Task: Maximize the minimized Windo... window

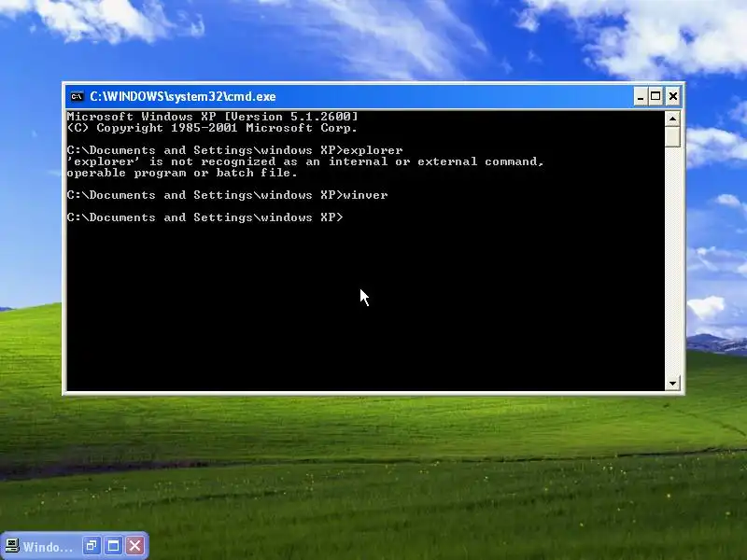Action: pyautogui.click(x=113, y=546)
